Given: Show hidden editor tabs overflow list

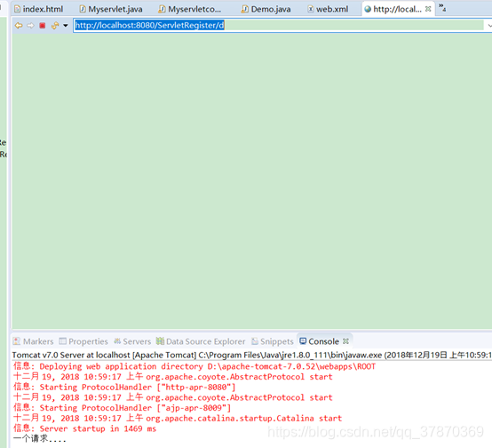Looking at the screenshot, I should (x=442, y=8).
